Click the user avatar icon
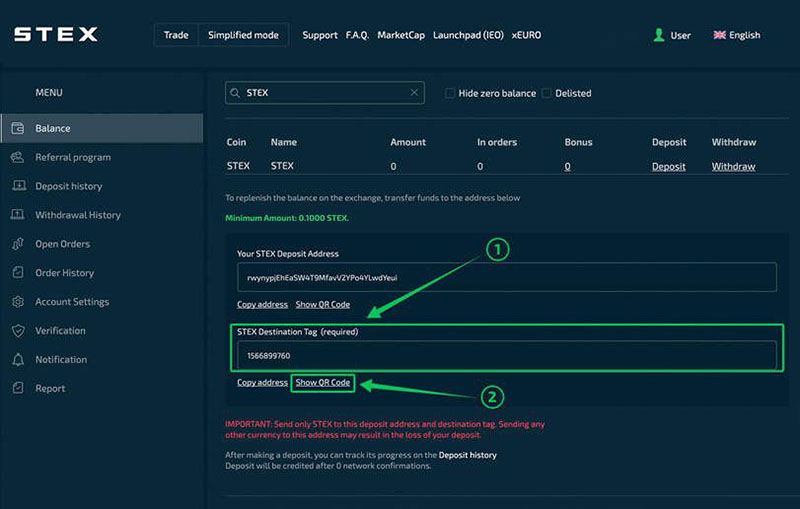The width and height of the screenshot is (800, 509). coord(659,35)
